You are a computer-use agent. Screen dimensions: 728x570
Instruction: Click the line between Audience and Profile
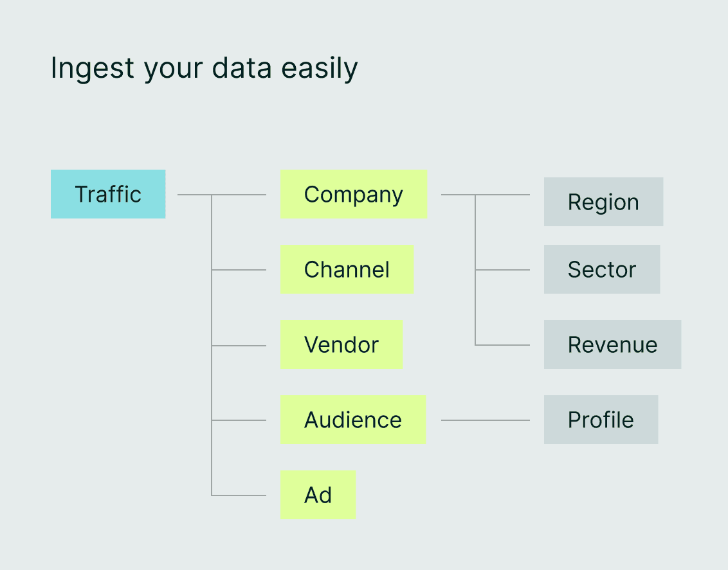coord(486,420)
